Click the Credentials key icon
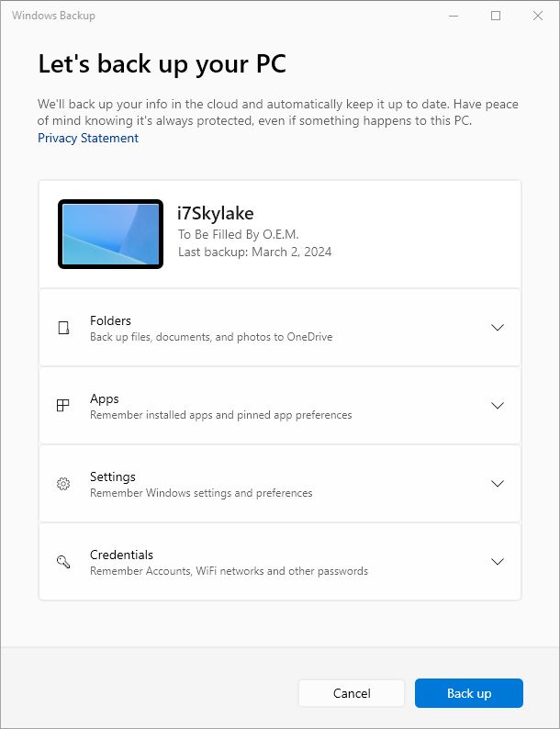Image resolution: width=560 pixels, height=729 pixels. pos(63,562)
